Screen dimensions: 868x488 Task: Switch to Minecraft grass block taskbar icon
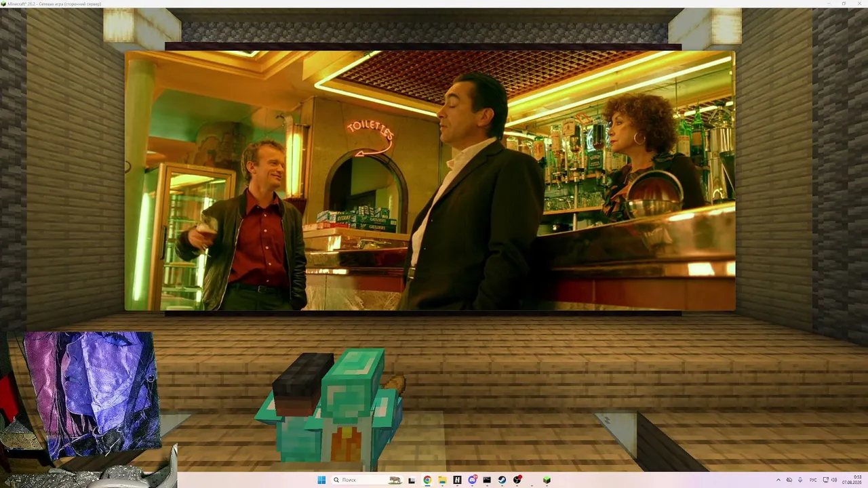pyautogui.click(x=547, y=480)
